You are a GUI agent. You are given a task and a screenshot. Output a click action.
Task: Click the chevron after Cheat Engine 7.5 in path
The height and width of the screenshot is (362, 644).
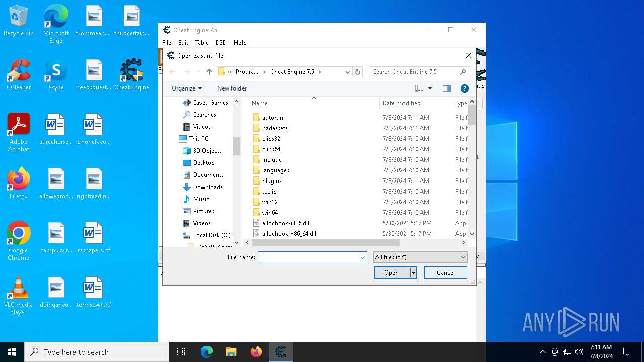tap(320, 72)
